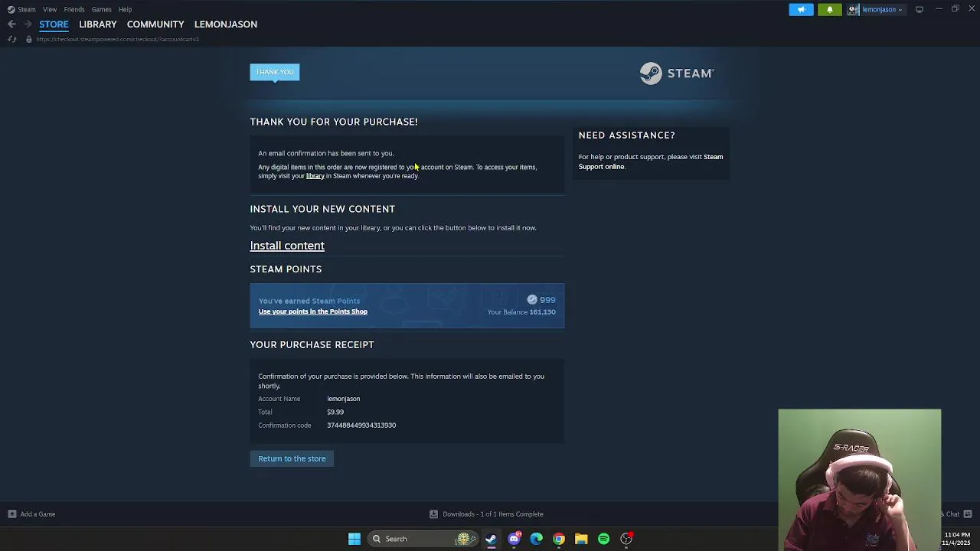Viewport: 980px width, 551px height.
Task: Open the Help menu
Action: [x=125, y=9]
